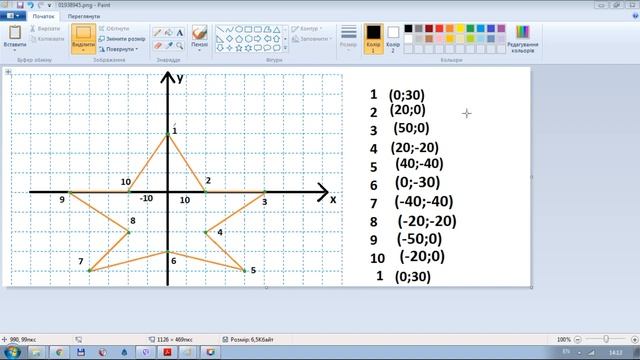Viewport: 640px width, 360px height.
Task: Click the coordinate text (-40;-40)
Action: [424, 201]
